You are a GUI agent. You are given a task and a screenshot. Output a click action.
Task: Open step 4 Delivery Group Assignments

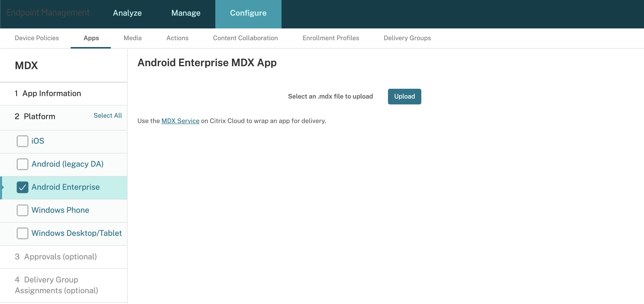pos(64,285)
